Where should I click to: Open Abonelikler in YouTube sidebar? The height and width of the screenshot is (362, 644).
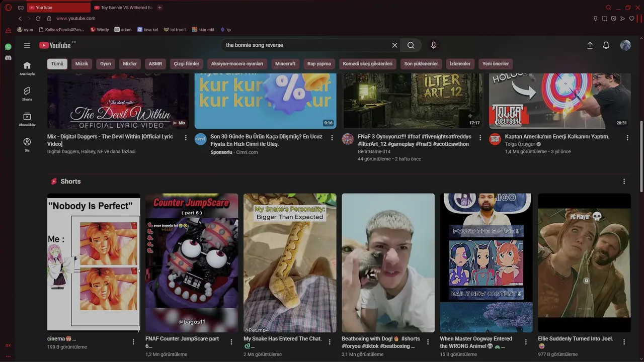coord(27,119)
